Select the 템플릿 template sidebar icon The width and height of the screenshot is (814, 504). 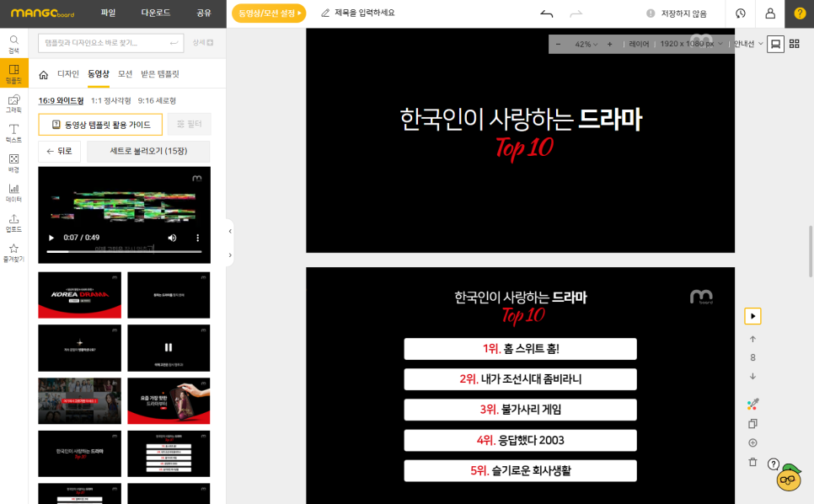click(14, 73)
